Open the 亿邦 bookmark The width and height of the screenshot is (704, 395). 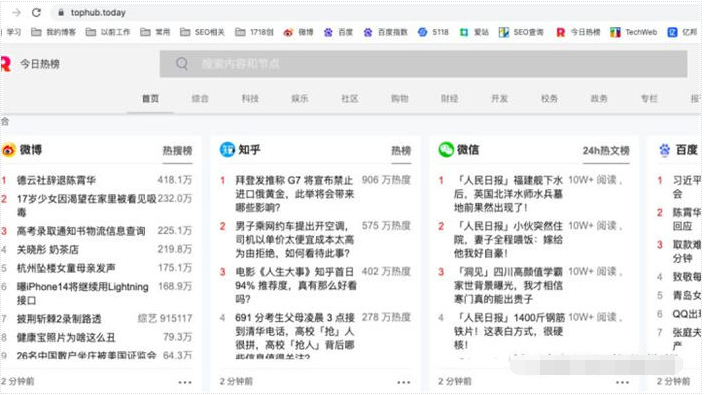coord(682,32)
